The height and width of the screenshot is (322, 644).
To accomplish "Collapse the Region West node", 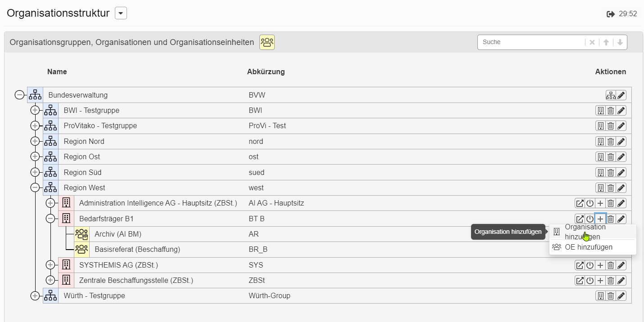I will (x=35, y=188).
